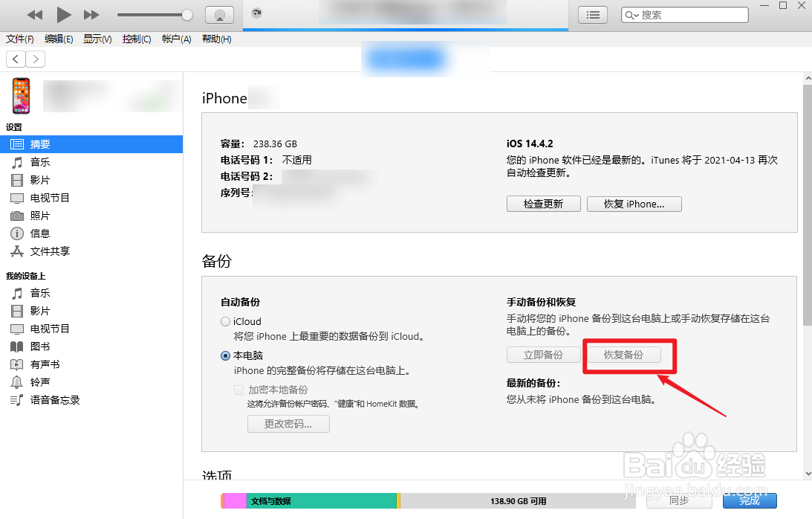Click the 同步 button
Viewport: 812px width, 519px height.
pos(679,500)
